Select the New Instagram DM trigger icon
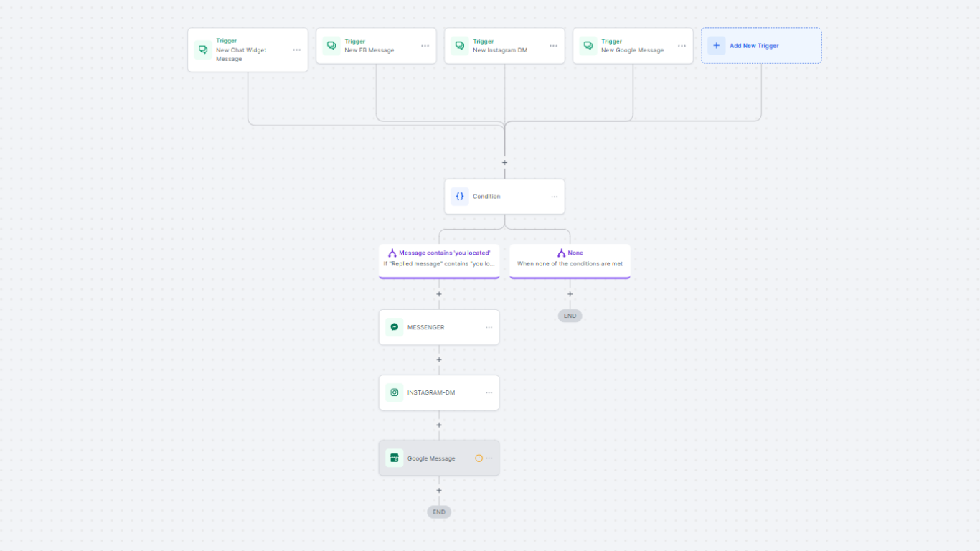The height and width of the screenshot is (551, 980). tap(459, 45)
